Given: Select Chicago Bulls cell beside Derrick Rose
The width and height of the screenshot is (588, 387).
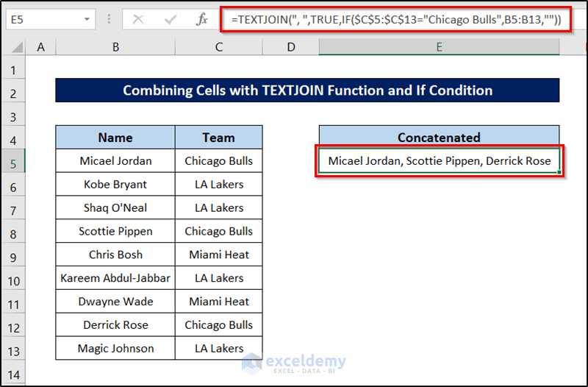Looking at the screenshot, I should click(218, 324).
